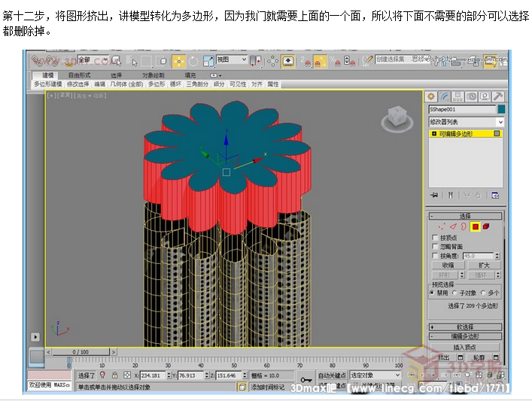
Task: Toggle the selection lock padlock icon
Action: click(114, 375)
